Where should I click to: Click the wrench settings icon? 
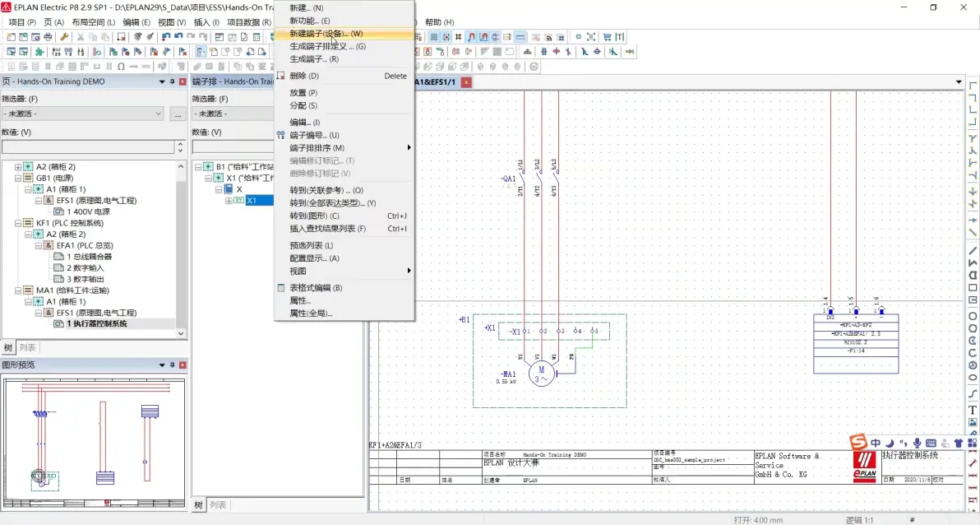[64, 37]
